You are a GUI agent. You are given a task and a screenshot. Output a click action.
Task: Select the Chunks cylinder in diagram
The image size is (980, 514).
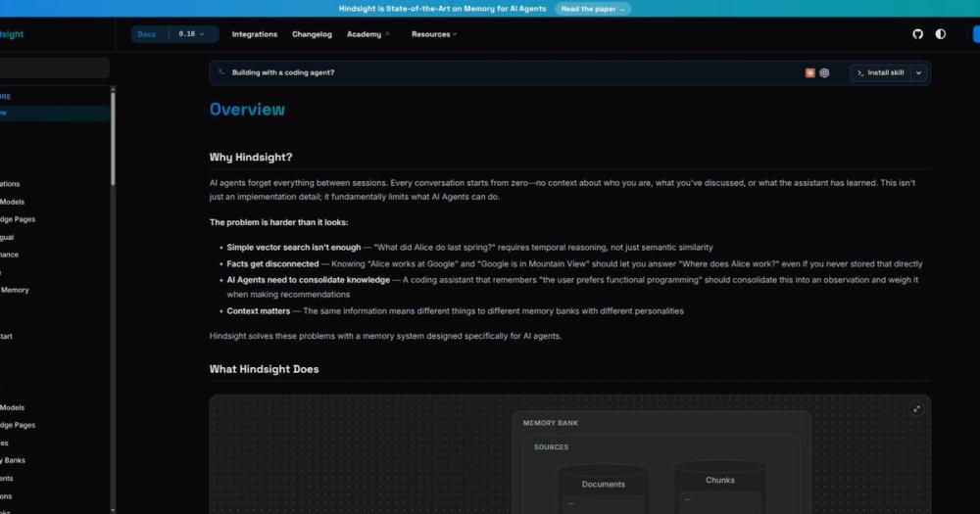720,487
